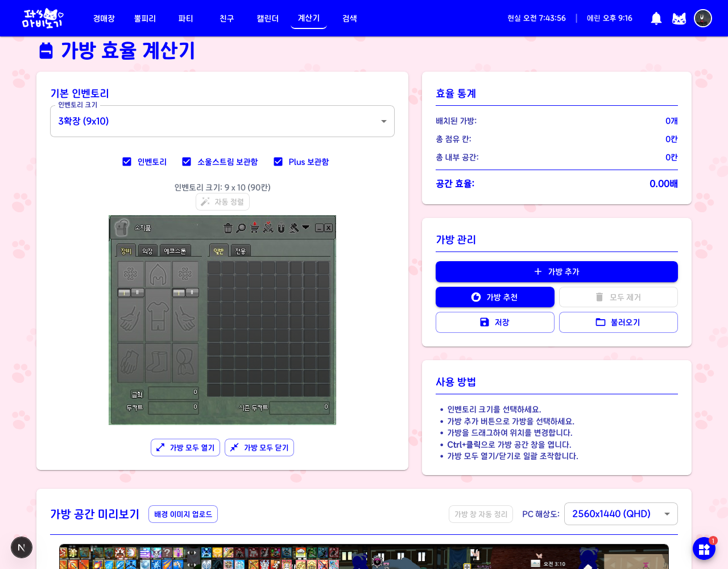Click the 배경 이미지 업로드 button
This screenshot has height=569, width=728.
coord(183,514)
